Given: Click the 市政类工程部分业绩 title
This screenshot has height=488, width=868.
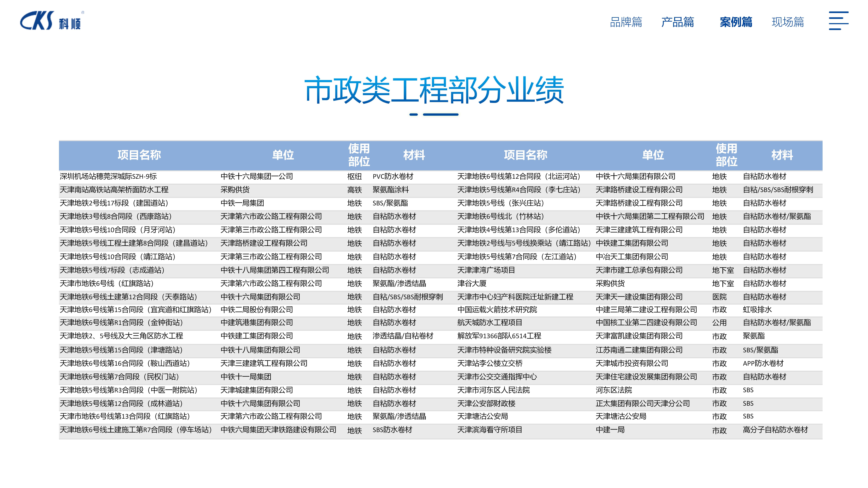Looking at the screenshot, I should click(434, 90).
